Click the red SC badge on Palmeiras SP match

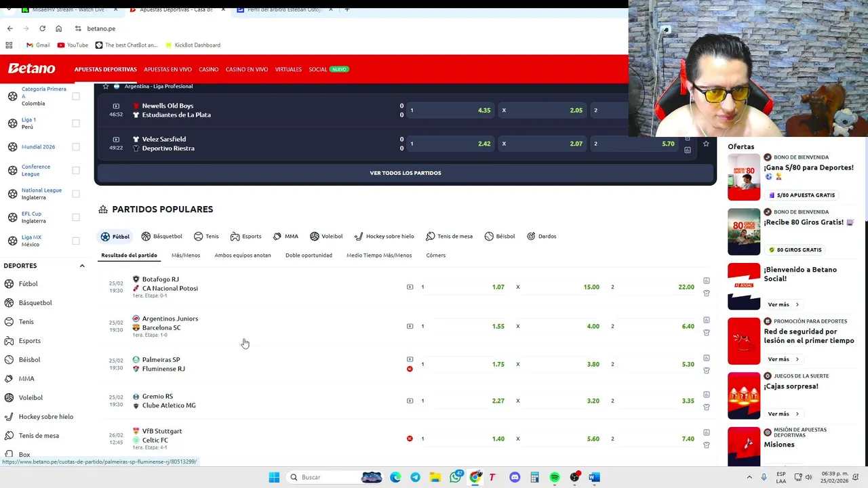tap(410, 369)
